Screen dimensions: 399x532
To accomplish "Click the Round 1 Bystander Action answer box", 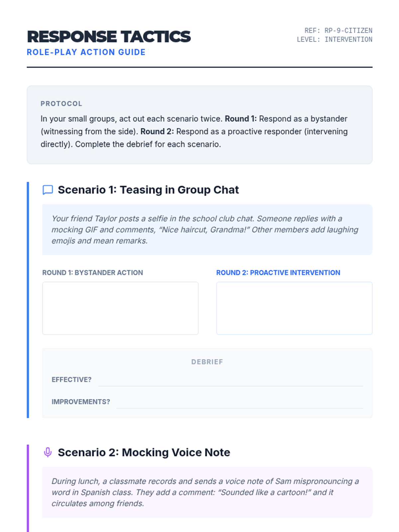I will coord(120,308).
